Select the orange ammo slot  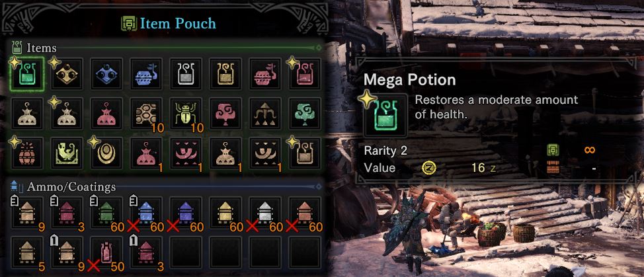tap(305, 213)
